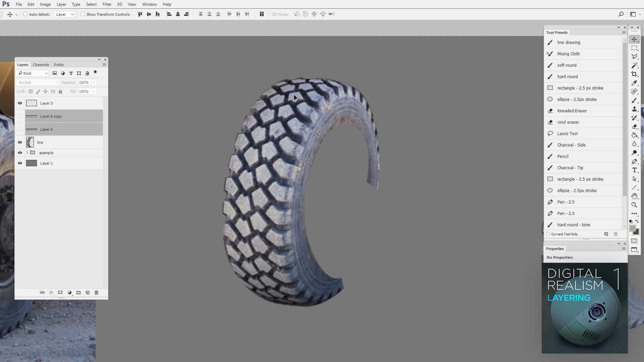Click the foreground color swatch
Viewport: 644px width, 362px height.
click(x=632, y=228)
